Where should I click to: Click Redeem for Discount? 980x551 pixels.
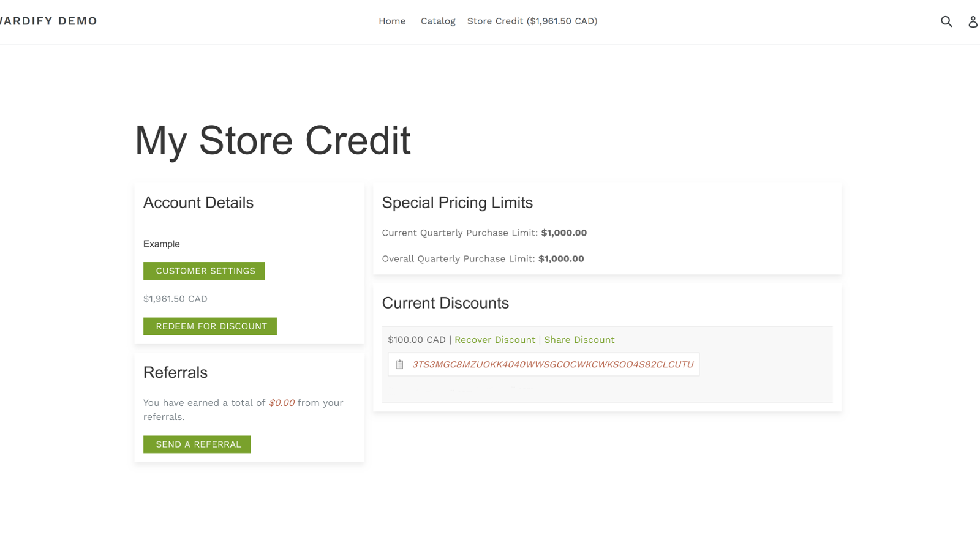click(x=209, y=326)
